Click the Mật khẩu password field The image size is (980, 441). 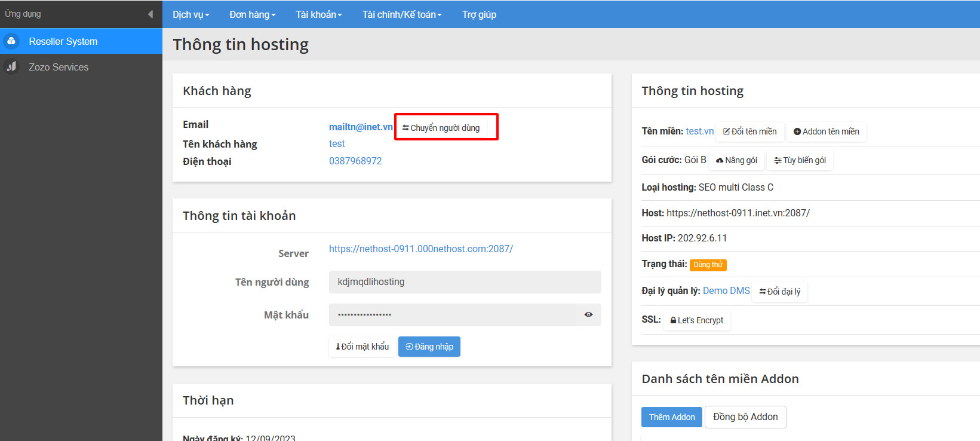point(453,314)
